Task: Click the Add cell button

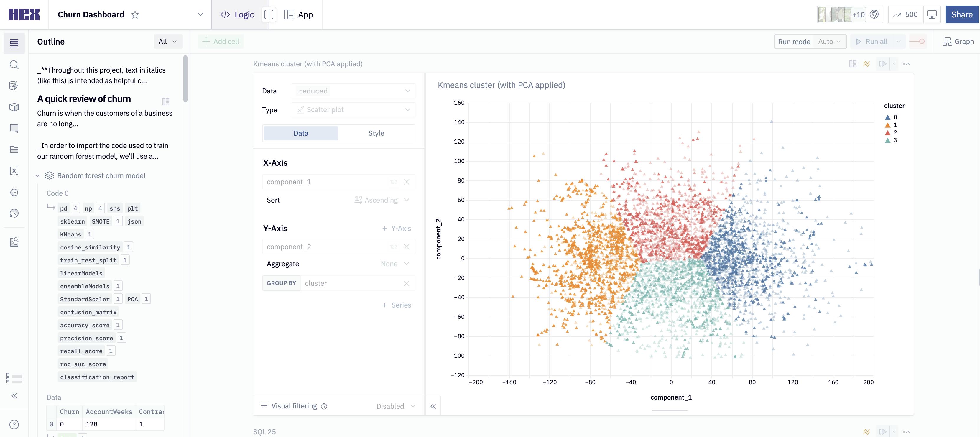Action: 221,42
